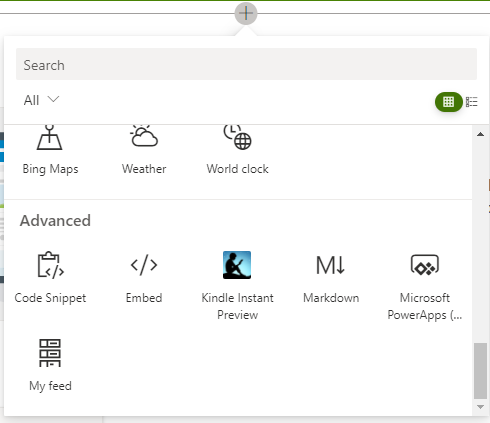Click the scrollbar down arrow
The height and width of the screenshot is (423, 490).
point(480,407)
